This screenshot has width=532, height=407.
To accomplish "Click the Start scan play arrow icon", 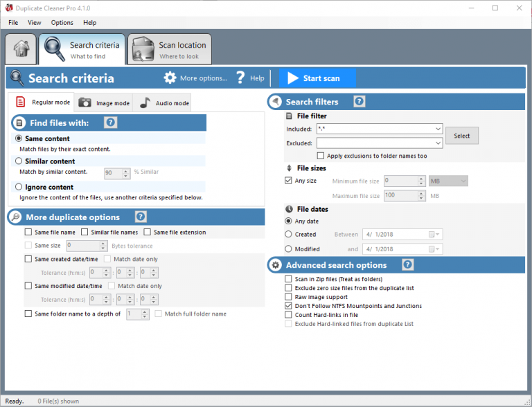I will click(x=293, y=78).
